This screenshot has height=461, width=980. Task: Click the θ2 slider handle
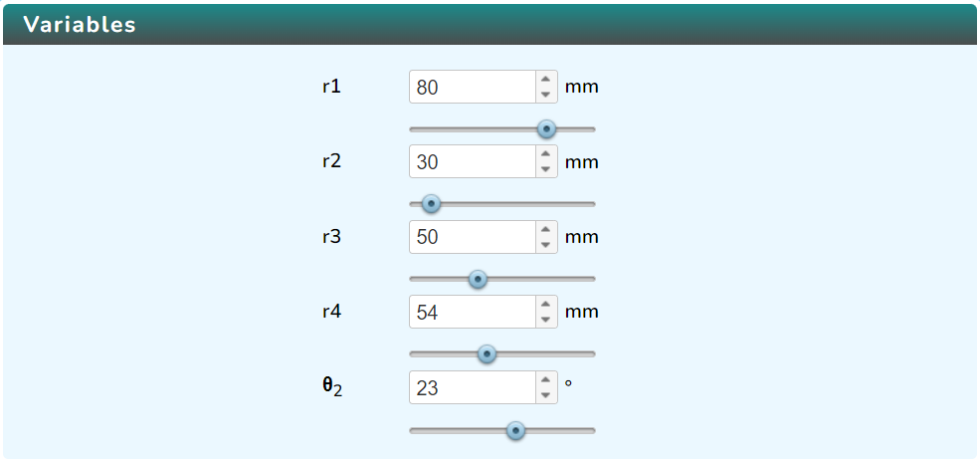(x=515, y=430)
